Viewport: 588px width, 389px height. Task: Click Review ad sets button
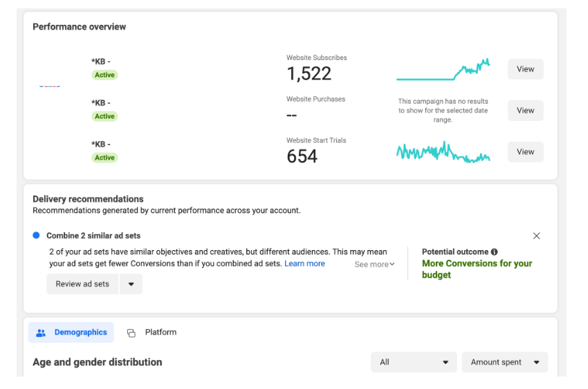tap(82, 284)
